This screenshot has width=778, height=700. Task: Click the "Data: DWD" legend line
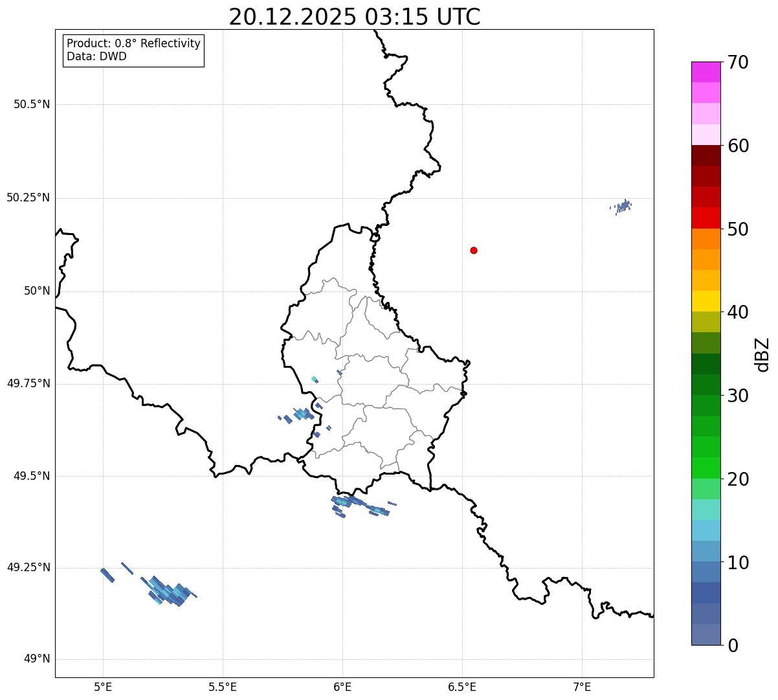(96, 56)
